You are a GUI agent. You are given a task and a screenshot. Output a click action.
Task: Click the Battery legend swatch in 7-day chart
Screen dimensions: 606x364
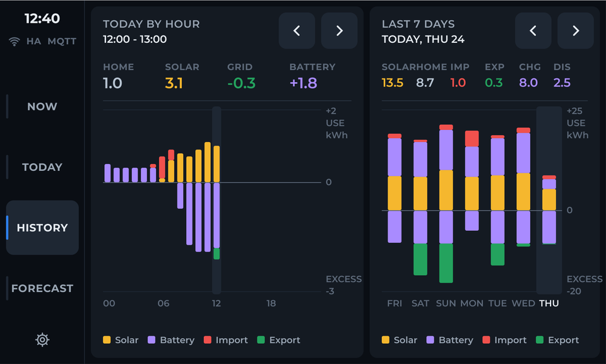point(430,339)
